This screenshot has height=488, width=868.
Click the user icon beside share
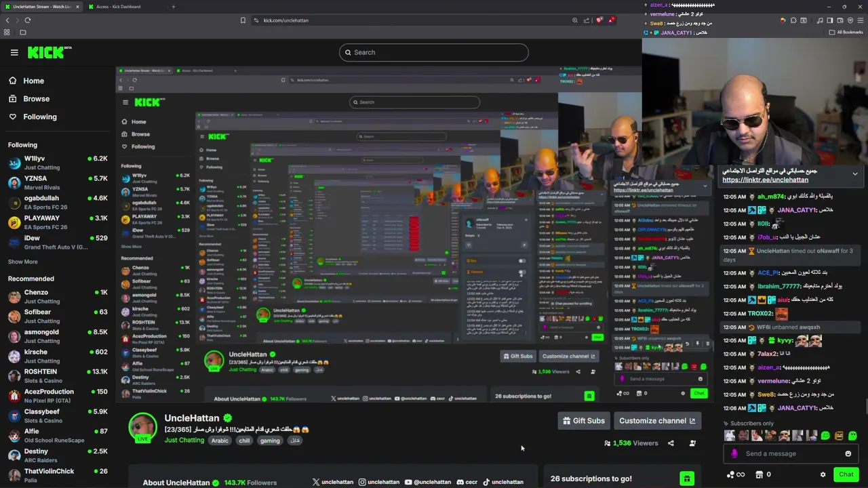click(692, 443)
